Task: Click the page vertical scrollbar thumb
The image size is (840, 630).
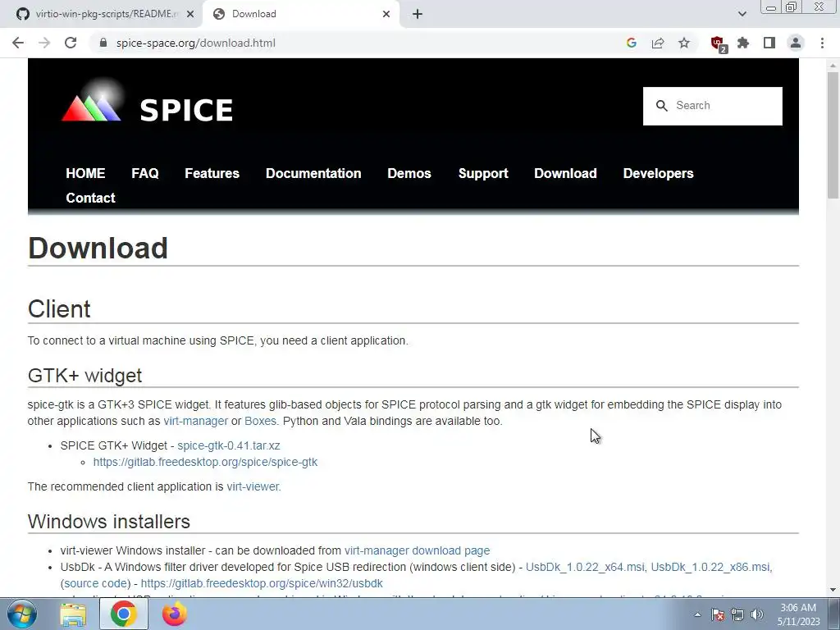Action: [x=833, y=134]
